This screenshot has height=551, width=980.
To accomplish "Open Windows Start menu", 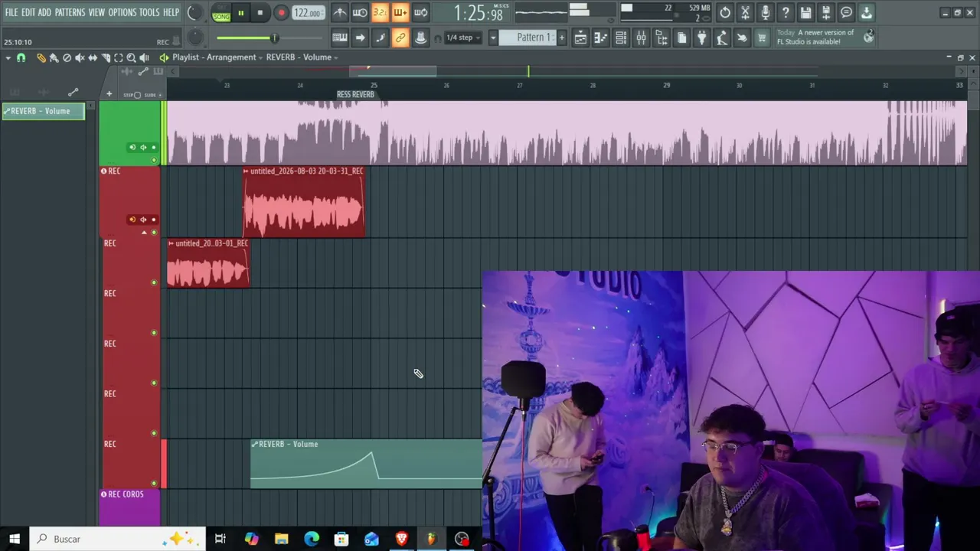I will (14, 539).
